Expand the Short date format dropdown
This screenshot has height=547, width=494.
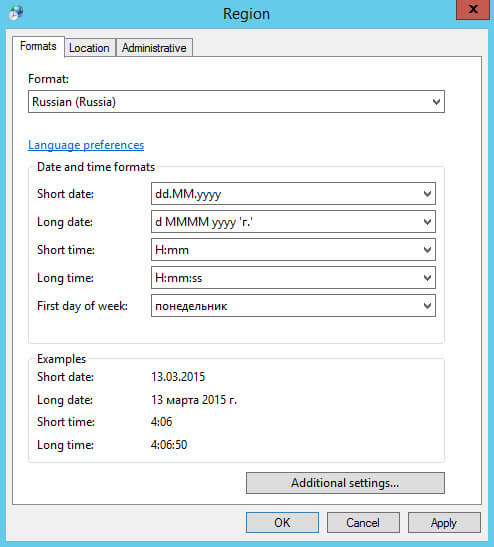click(x=293, y=194)
